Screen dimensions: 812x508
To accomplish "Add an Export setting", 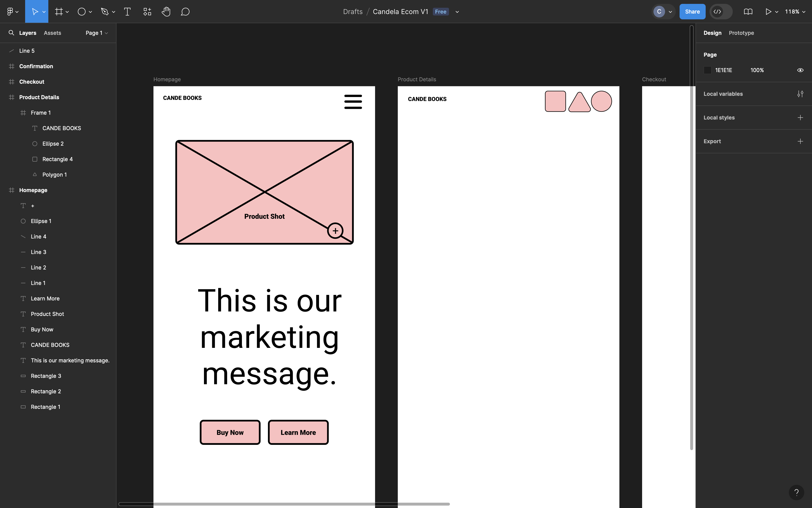I will [800, 141].
